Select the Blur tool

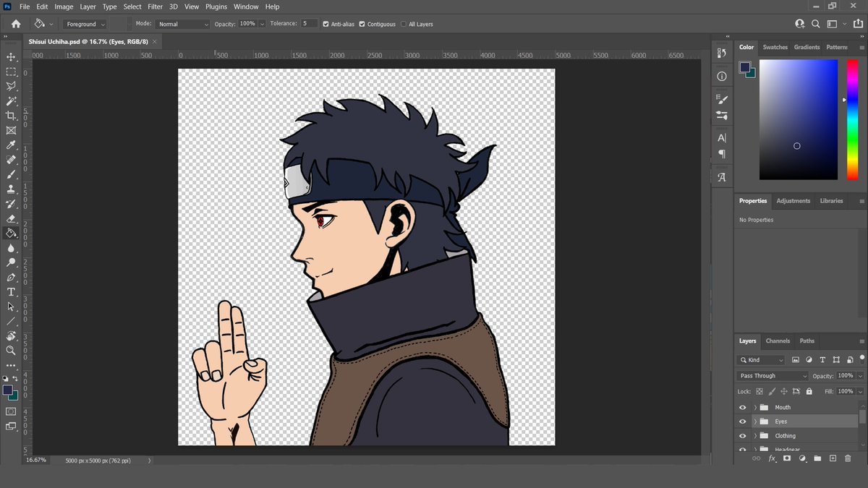pyautogui.click(x=11, y=248)
